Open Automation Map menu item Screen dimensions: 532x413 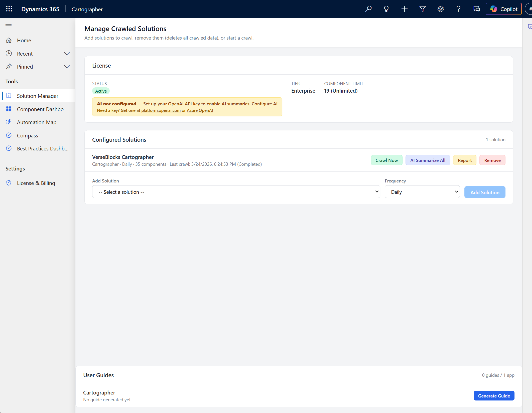38,122
